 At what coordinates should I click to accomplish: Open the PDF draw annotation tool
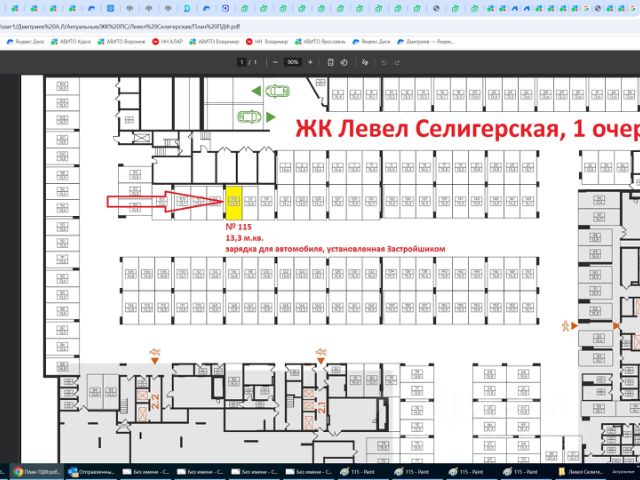pyautogui.click(x=365, y=62)
